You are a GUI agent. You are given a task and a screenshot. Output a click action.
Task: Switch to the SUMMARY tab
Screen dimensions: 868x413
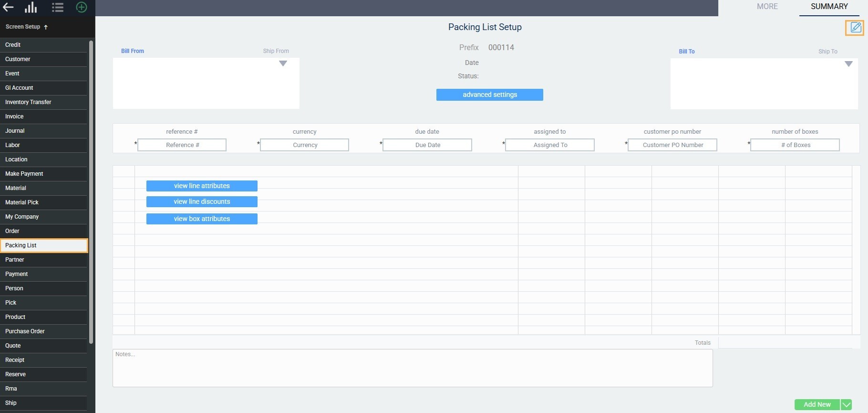pos(829,7)
